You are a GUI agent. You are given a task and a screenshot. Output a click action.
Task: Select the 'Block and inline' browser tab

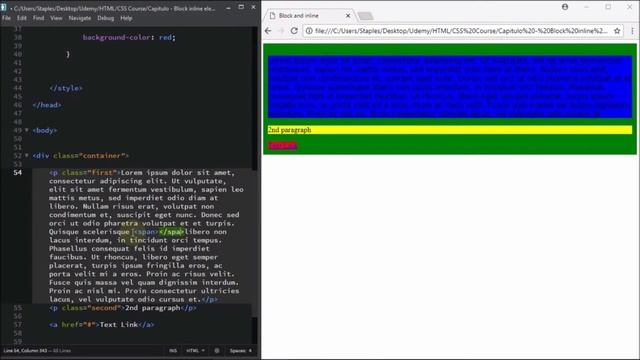[308, 16]
